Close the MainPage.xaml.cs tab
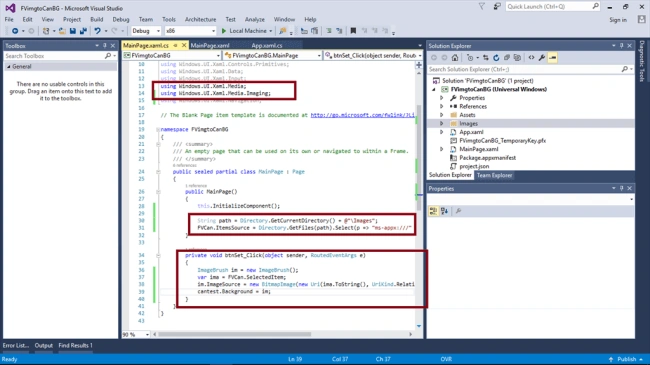Viewport: 650px width, 365px height. click(x=184, y=45)
